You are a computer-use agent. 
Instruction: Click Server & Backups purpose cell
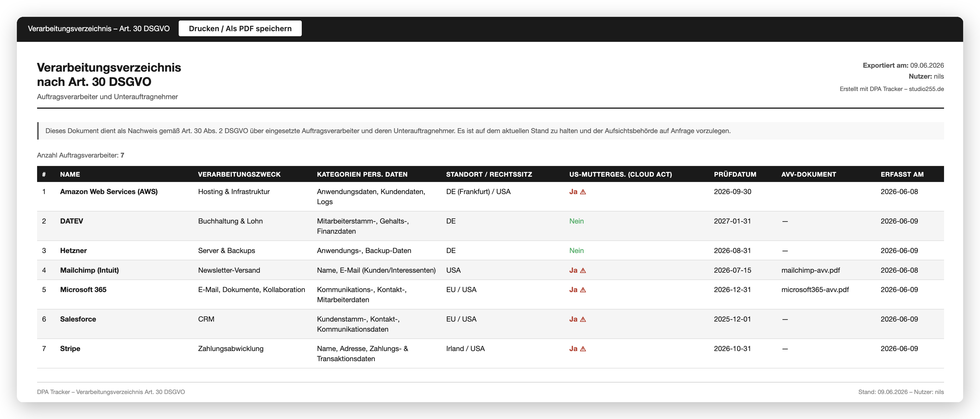coord(226,251)
